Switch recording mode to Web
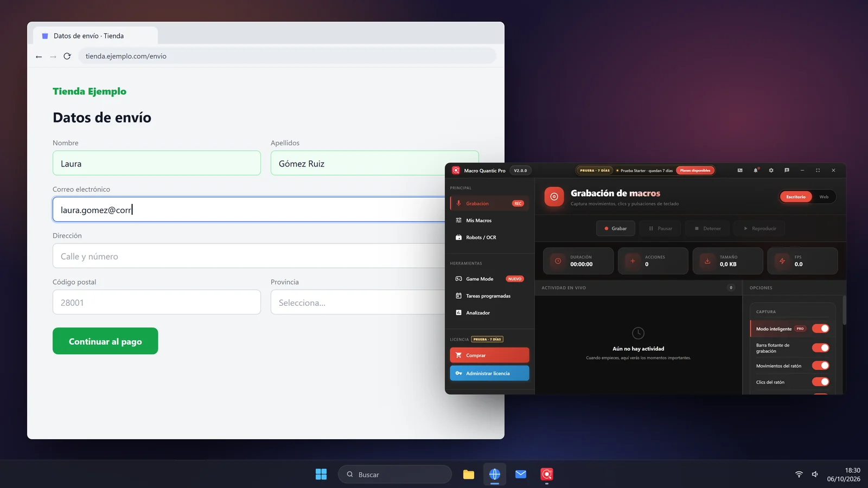Image resolution: width=868 pixels, height=488 pixels. [824, 197]
